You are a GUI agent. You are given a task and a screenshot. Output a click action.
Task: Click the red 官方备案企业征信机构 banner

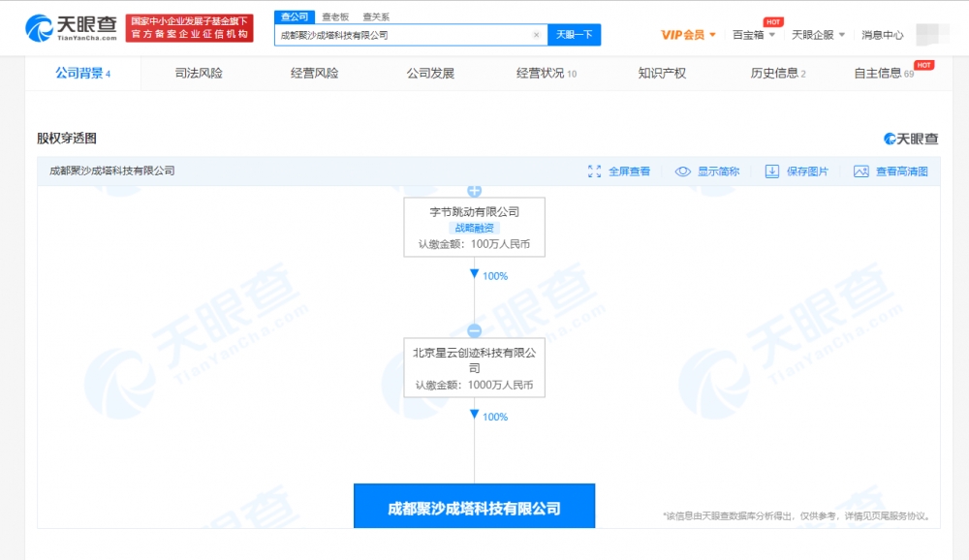point(189,28)
